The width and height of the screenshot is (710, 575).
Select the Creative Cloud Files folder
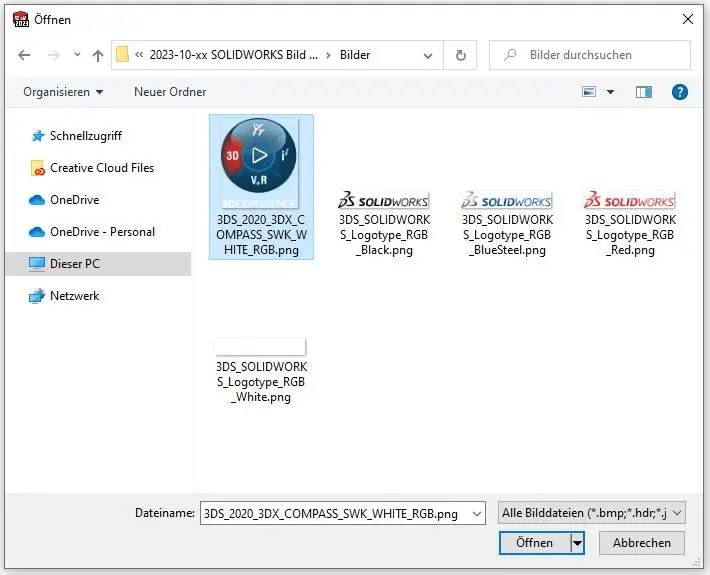101,168
